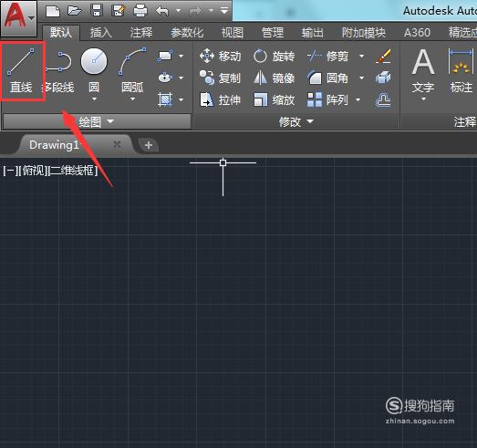Click the 复制 Copy tool
The image size is (477, 448).
pos(220,78)
